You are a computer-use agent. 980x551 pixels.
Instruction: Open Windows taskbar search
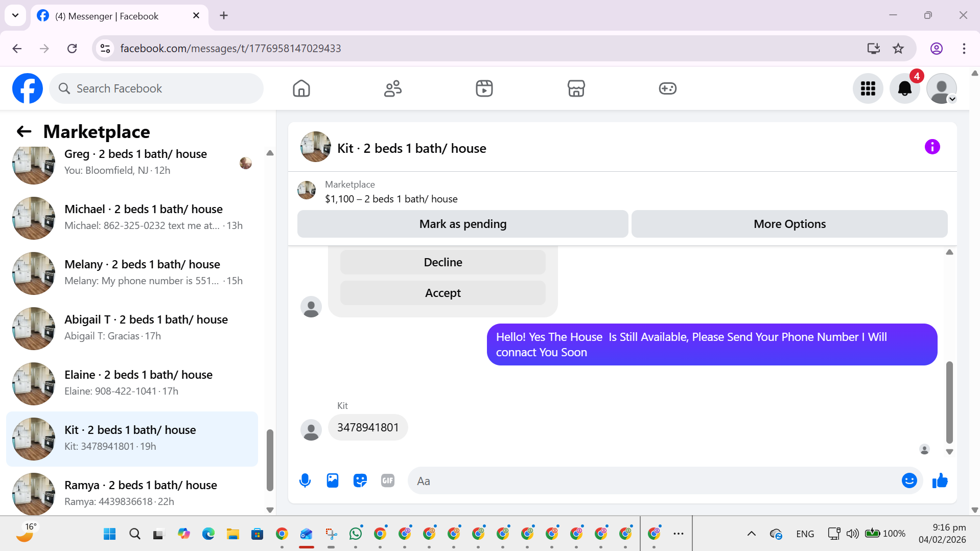135,534
